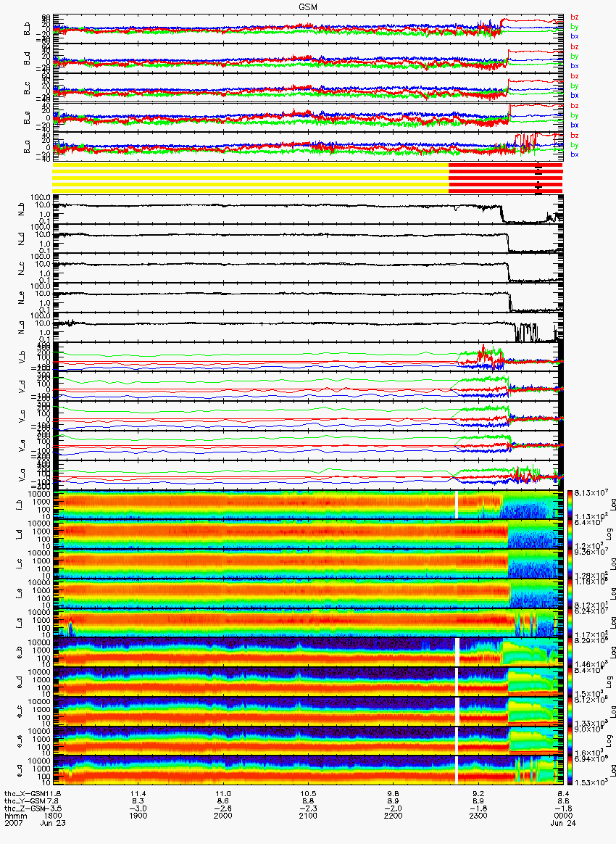Click the 2000 time tick label
616x844 pixels.
point(223,816)
